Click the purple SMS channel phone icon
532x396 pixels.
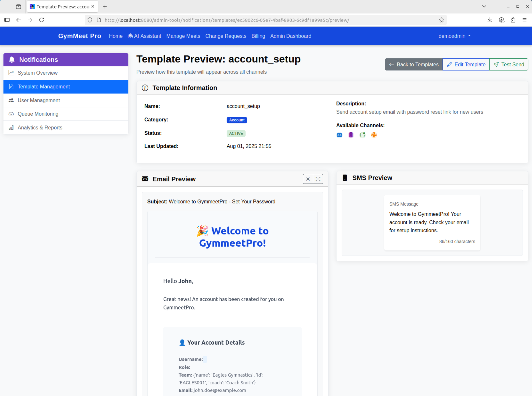(351, 135)
